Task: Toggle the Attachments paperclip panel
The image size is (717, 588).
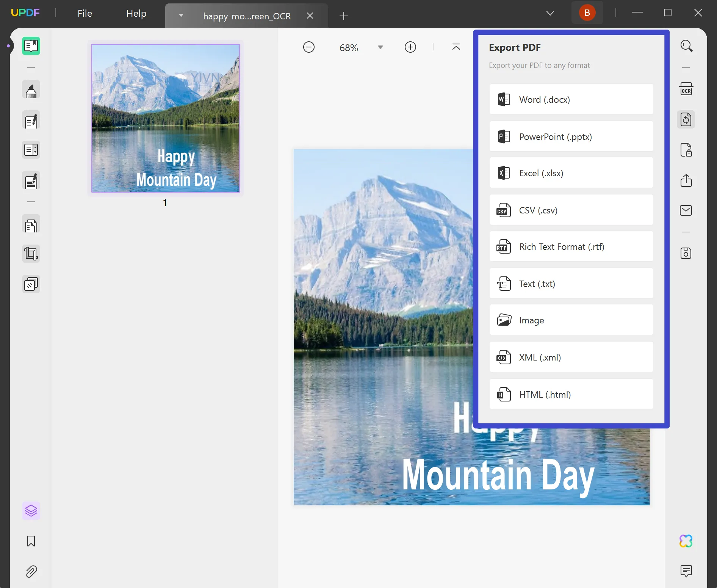Action: click(31, 571)
